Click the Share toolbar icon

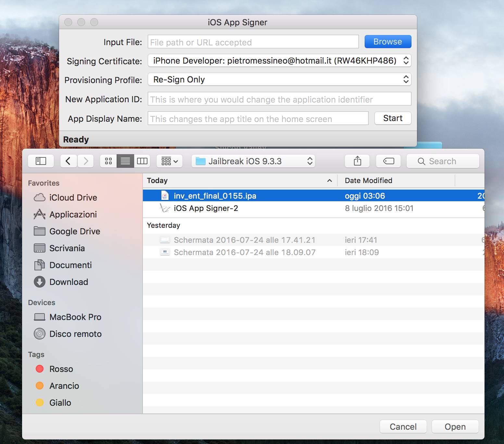tap(357, 161)
